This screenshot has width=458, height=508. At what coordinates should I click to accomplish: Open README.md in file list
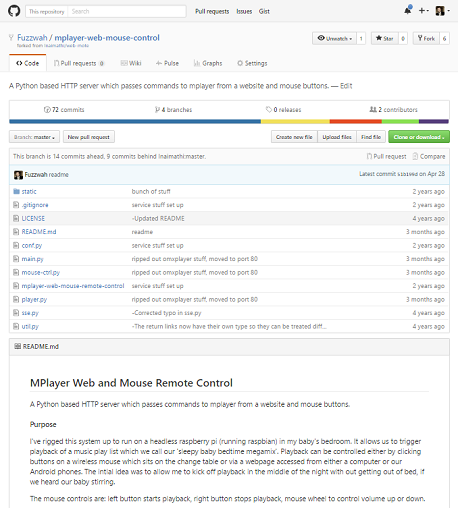(x=39, y=232)
